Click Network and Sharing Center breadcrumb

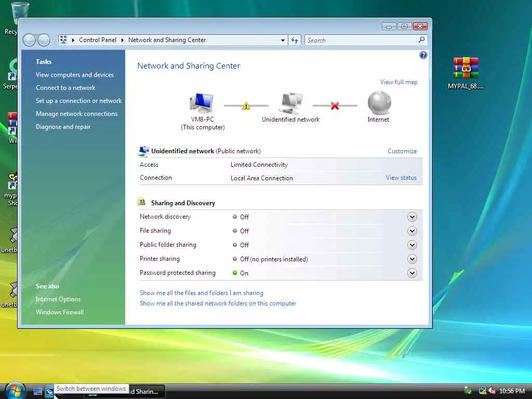167,40
